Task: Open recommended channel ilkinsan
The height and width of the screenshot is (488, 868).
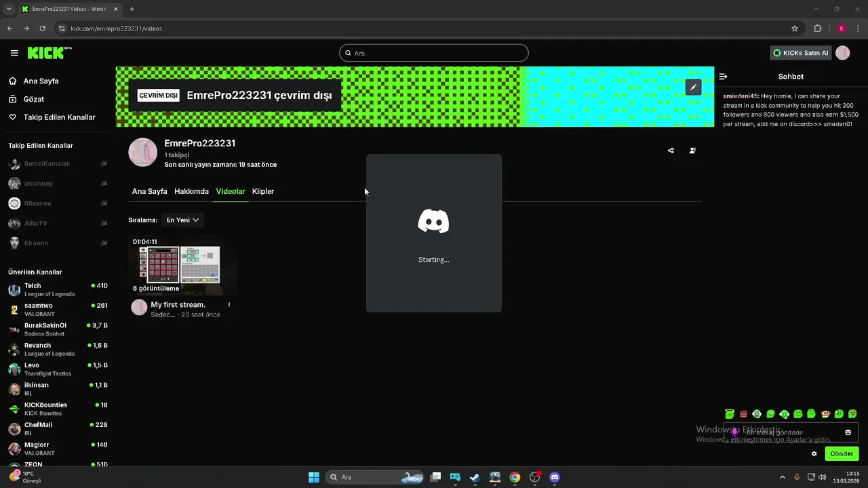Action: point(58,389)
